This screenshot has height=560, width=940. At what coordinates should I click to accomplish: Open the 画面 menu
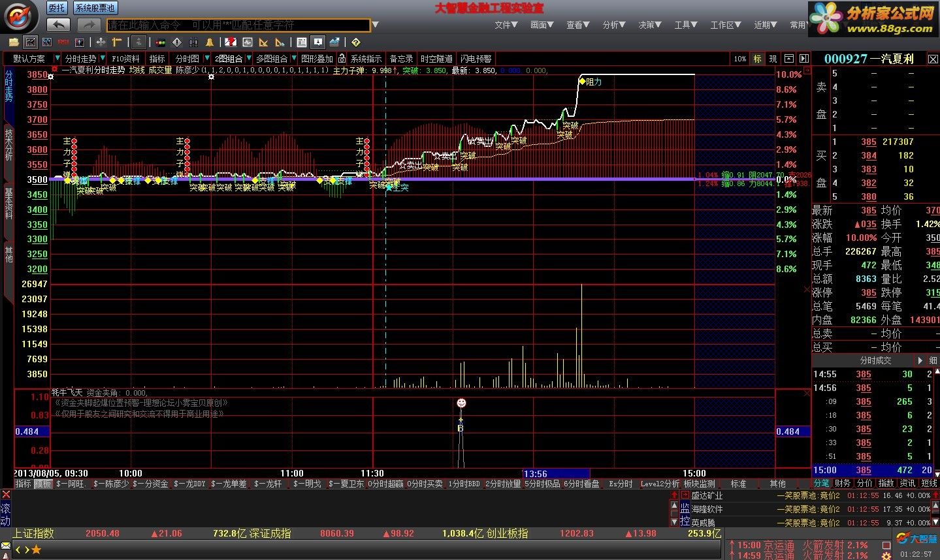[542, 25]
